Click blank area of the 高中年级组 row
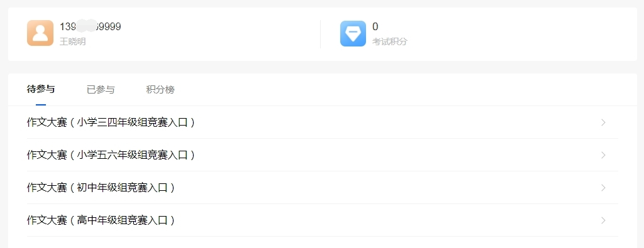 [x=386, y=220]
